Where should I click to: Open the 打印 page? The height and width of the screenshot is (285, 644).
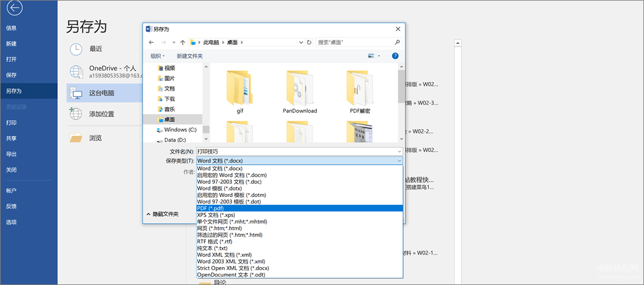point(11,123)
